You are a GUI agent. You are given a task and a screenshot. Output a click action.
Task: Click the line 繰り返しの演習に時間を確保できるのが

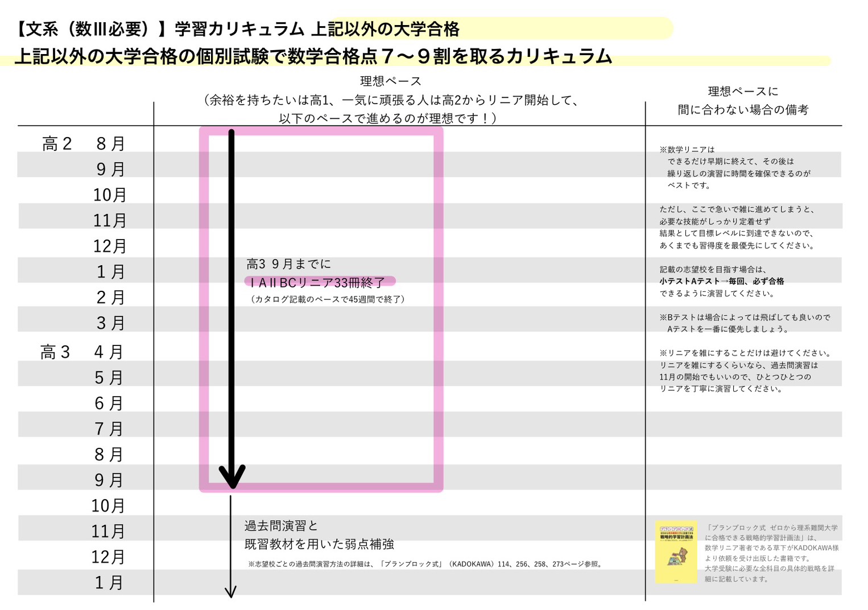pyautogui.click(x=739, y=174)
